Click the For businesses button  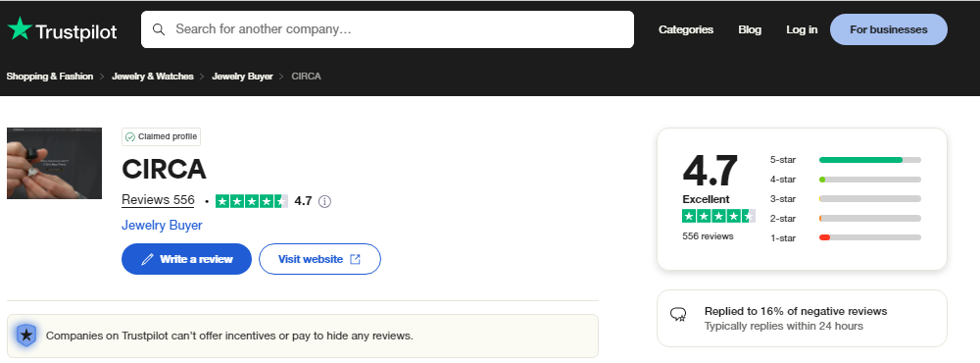pos(889,29)
